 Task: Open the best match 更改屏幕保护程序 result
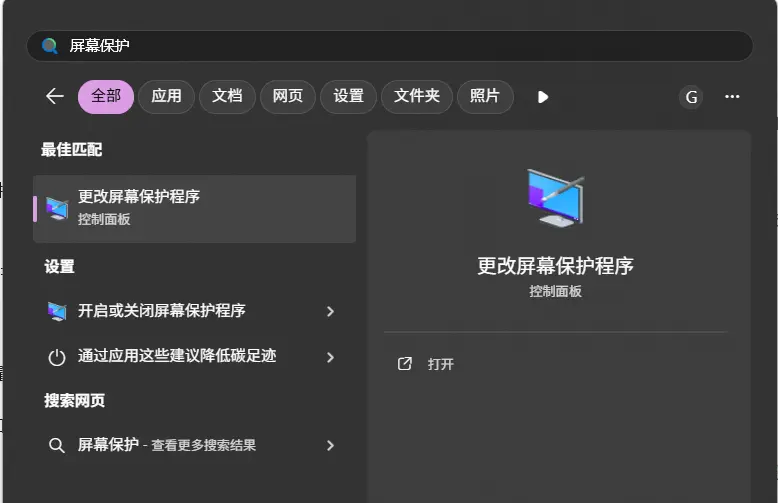click(195, 208)
